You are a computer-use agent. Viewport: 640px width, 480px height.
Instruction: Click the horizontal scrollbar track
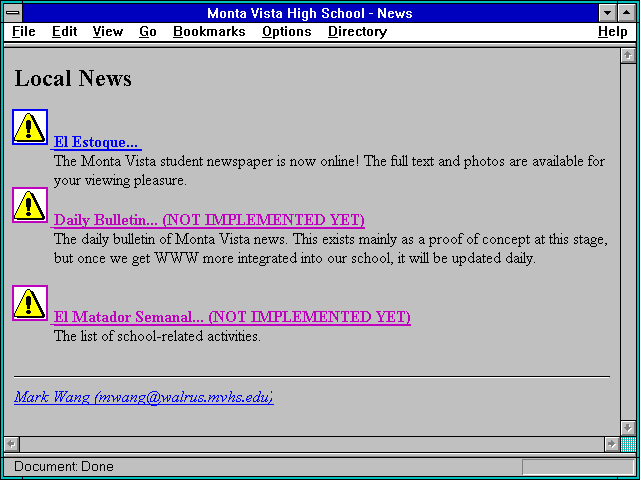click(x=311, y=444)
